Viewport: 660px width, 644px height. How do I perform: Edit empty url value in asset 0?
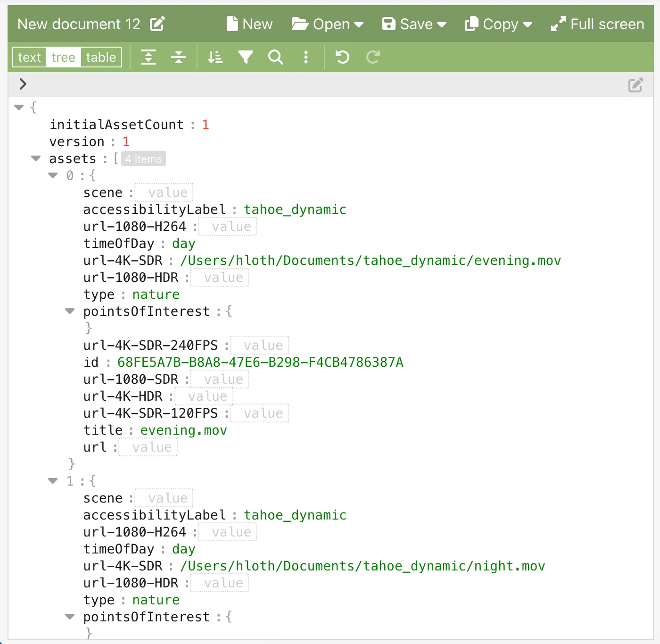click(148, 447)
